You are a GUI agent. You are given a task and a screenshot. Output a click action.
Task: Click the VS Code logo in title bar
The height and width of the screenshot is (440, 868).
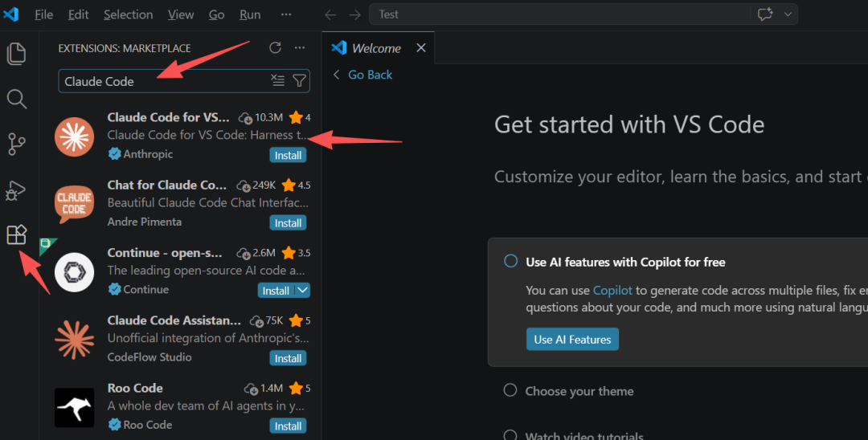coord(11,14)
